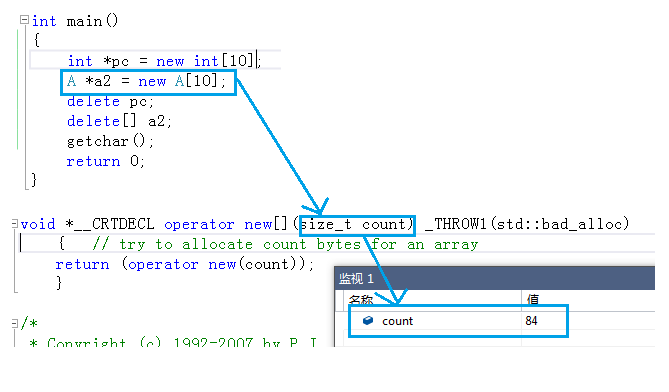The image size is (669, 392).
Task: Click the count variable icon in watch
Action: coord(368,320)
